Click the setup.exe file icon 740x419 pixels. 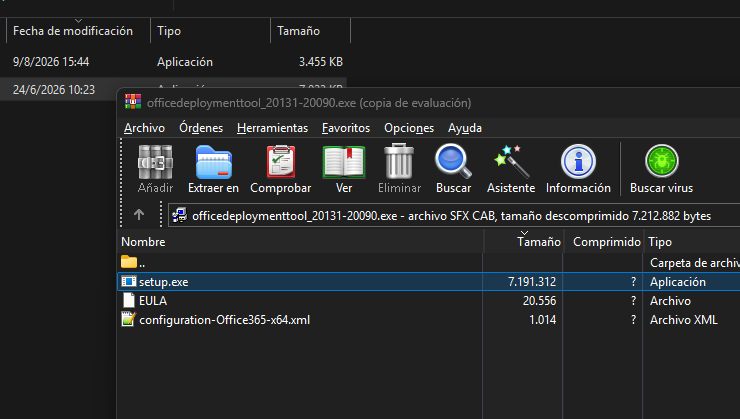[128, 282]
